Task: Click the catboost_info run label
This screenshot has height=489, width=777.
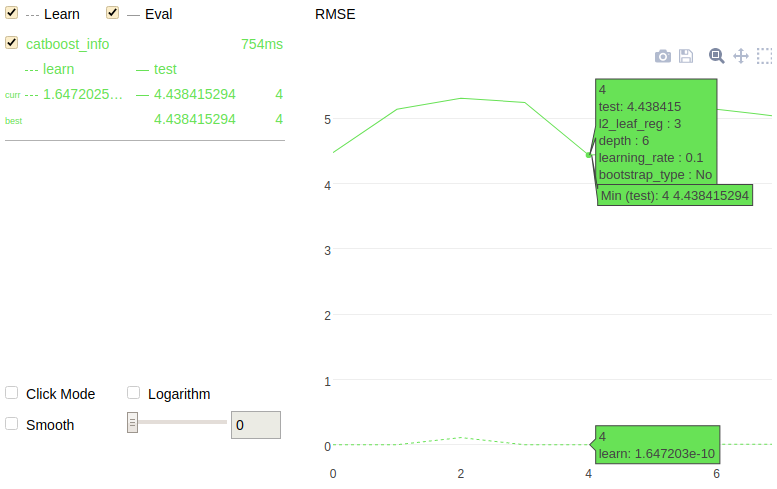Action: coord(68,44)
